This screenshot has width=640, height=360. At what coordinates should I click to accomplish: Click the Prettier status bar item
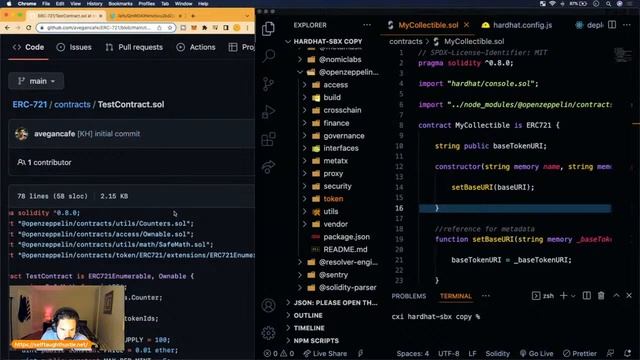click(x=580, y=353)
